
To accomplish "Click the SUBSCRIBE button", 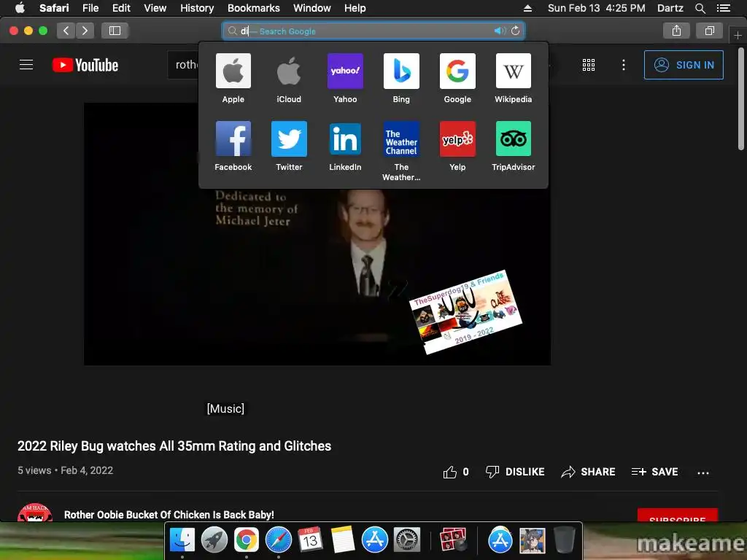I will coord(678,516).
